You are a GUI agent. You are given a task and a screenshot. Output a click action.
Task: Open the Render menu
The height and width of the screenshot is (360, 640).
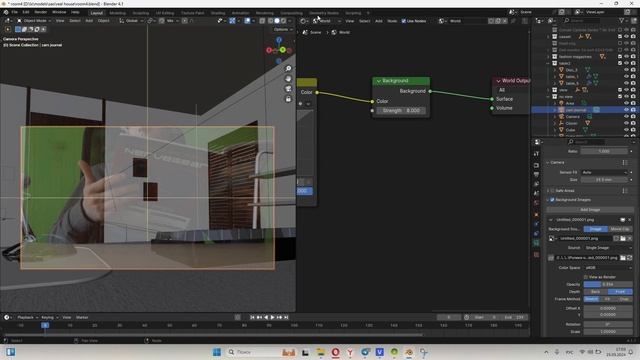tap(41, 12)
